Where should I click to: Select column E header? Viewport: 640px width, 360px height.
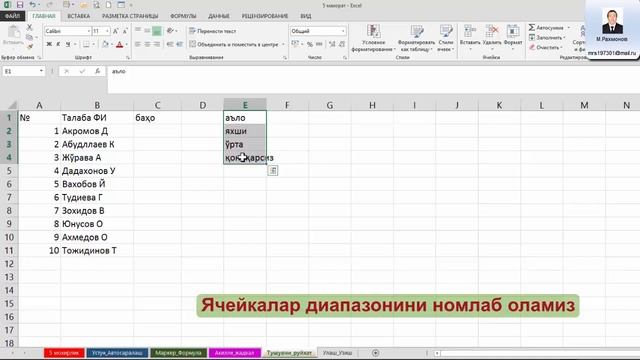pyautogui.click(x=245, y=105)
